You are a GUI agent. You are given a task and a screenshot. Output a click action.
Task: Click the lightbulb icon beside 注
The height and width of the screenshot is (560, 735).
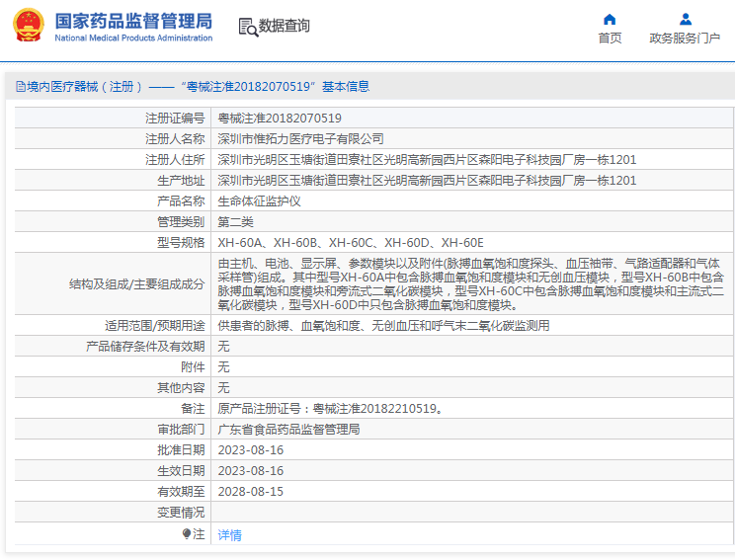(x=187, y=533)
